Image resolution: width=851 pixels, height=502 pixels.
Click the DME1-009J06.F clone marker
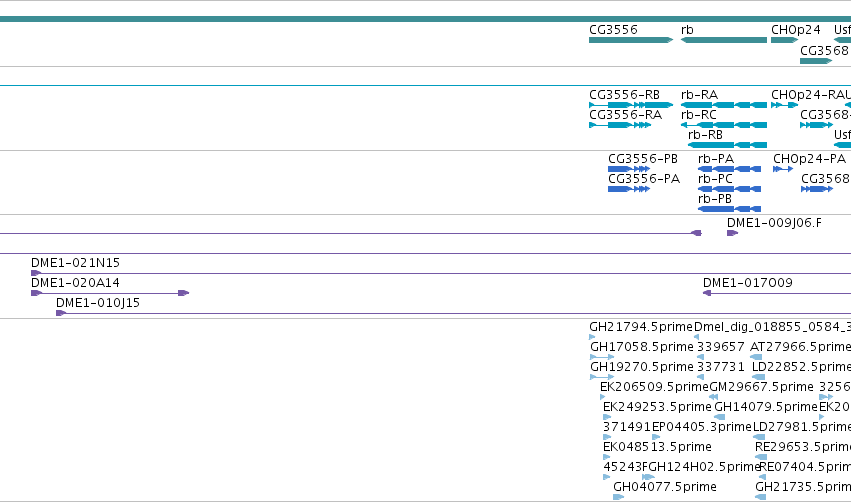click(x=732, y=233)
